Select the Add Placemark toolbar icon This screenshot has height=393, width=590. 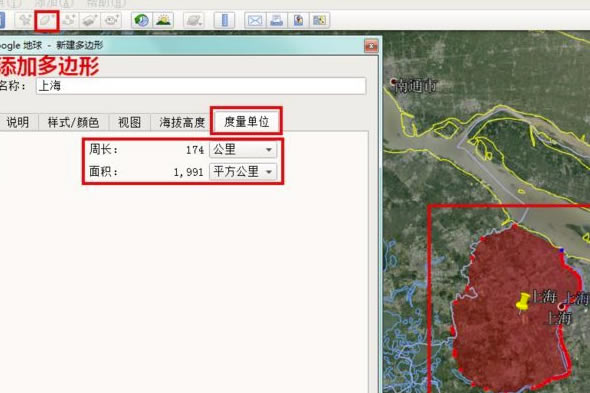(25, 20)
